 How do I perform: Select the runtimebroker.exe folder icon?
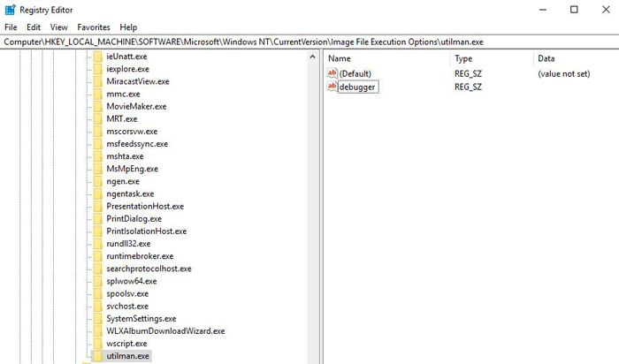click(98, 256)
